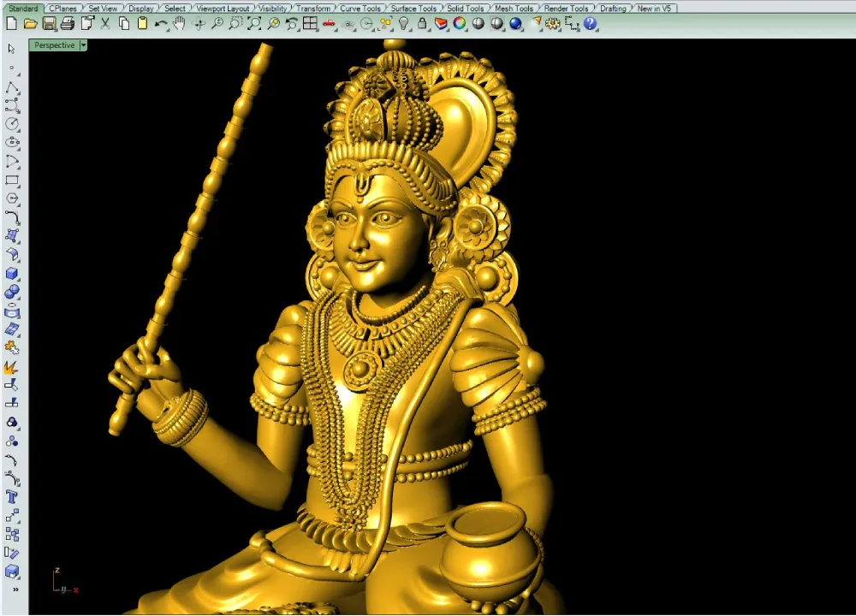
Task: Select the Pan hand tool
Action: [x=180, y=23]
